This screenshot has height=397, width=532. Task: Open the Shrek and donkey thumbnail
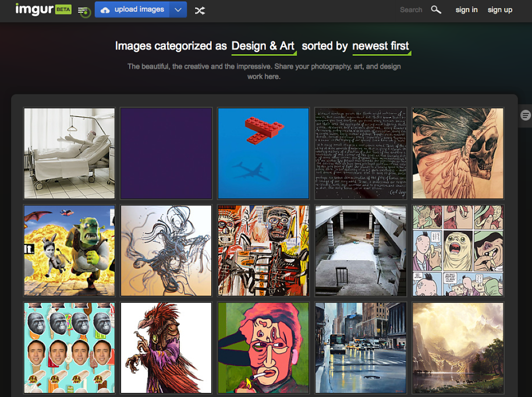point(69,250)
